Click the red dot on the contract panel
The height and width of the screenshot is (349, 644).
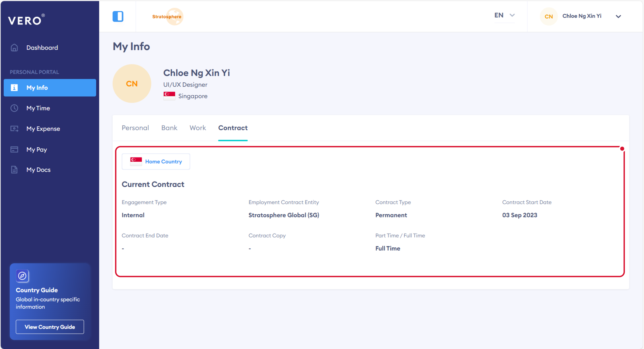(622, 149)
